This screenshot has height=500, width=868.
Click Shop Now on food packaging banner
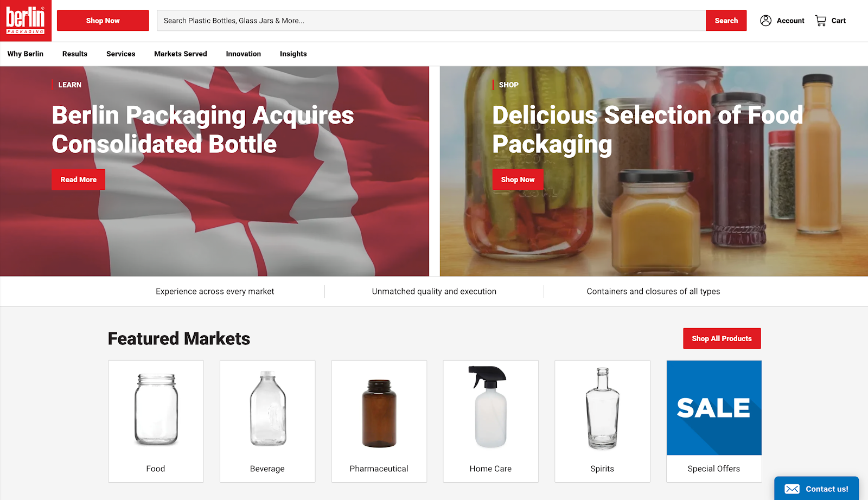(x=517, y=179)
